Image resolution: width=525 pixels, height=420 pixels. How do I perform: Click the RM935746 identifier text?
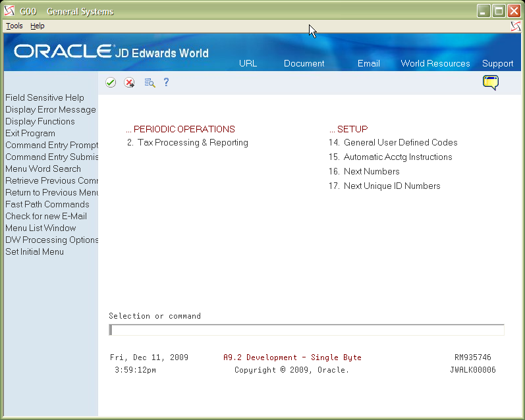[x=472, y=357]
